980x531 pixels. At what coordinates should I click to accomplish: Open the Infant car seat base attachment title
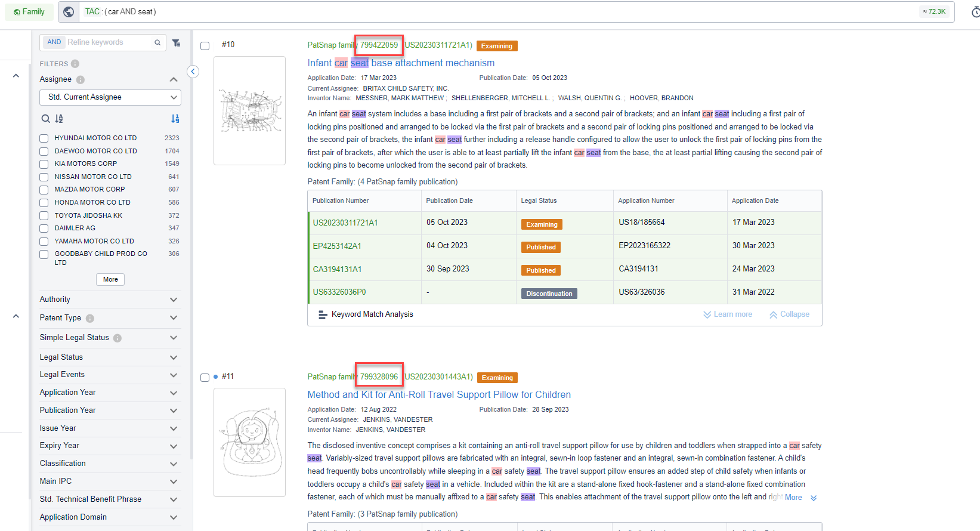400,63
